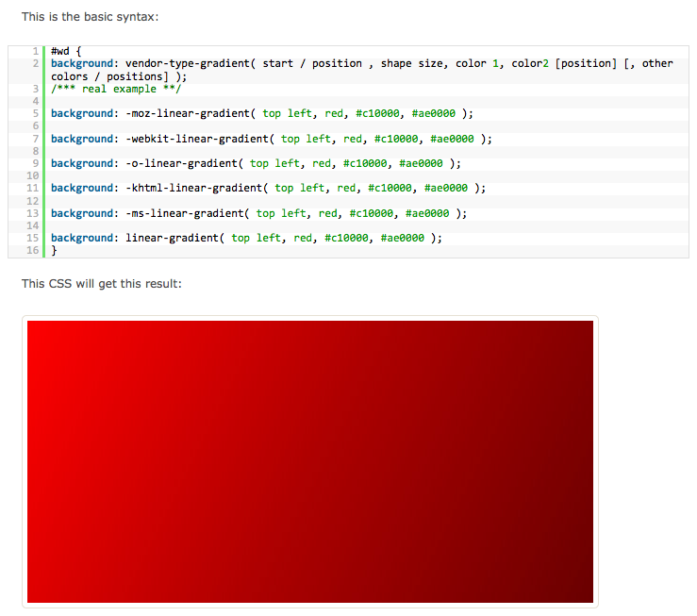697x616 pixels.
Task: Click the -webkit-linear-gradient code line
Action: 271,139
